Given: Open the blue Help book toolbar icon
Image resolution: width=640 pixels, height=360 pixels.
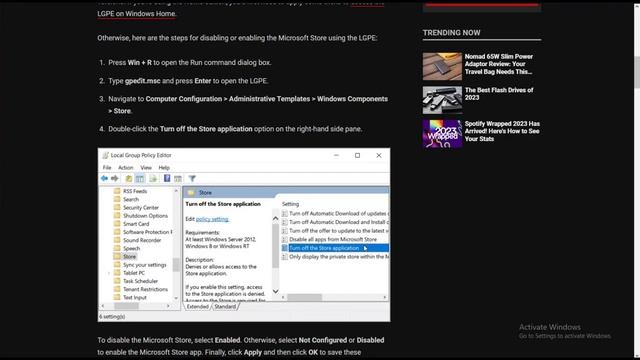Looking at the screenshot, I should [167, 178].
